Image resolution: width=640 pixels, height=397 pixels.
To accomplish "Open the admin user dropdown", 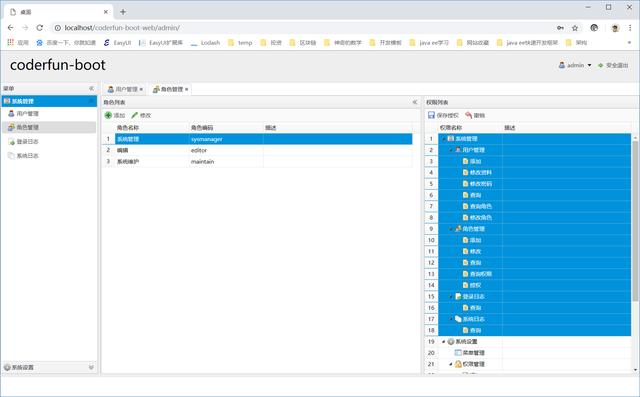I will click(575, 65).
